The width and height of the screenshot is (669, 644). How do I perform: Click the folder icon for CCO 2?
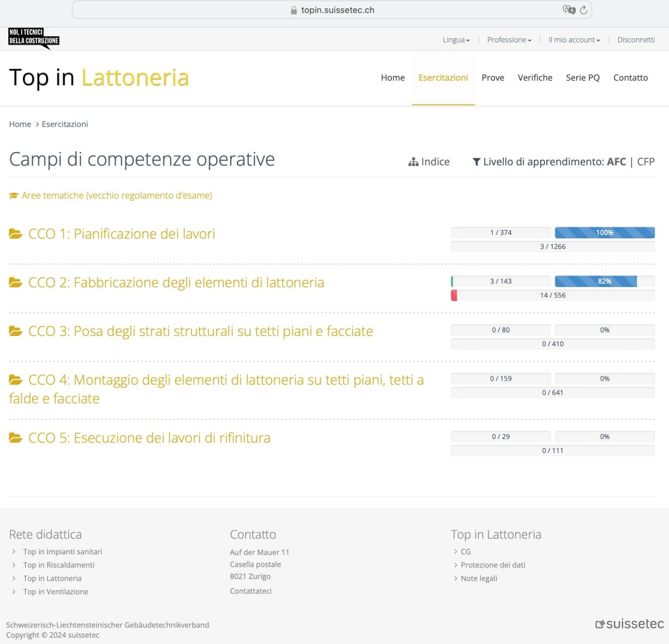(16, 282)
